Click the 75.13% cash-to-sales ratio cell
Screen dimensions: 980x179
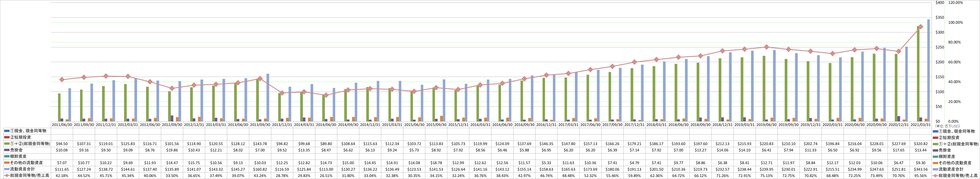coord(767,175)
